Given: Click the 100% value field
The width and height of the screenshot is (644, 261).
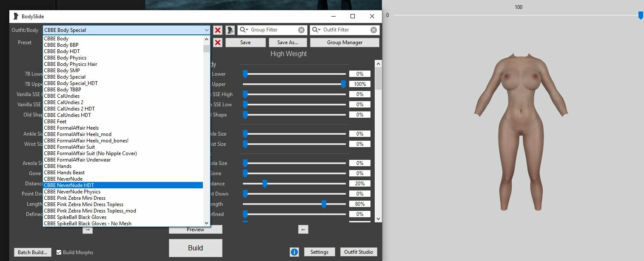Looking at the screenshot, I should click(360, 84).
